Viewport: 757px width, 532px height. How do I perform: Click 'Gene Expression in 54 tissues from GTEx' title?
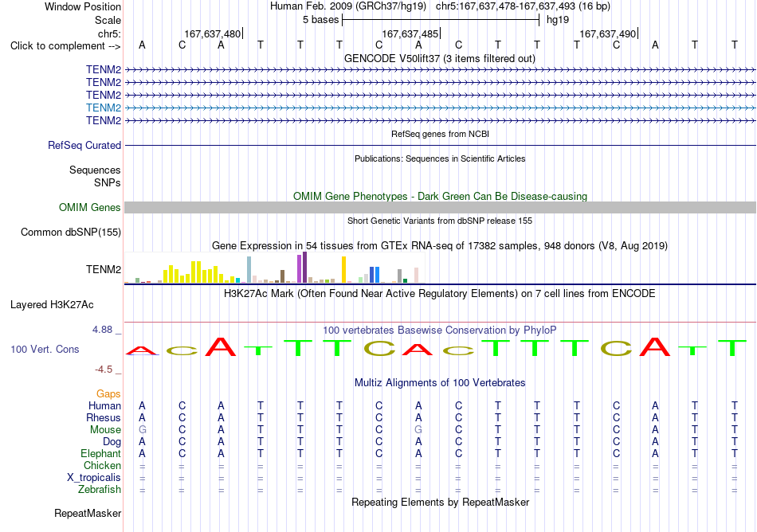pos(440,246)
